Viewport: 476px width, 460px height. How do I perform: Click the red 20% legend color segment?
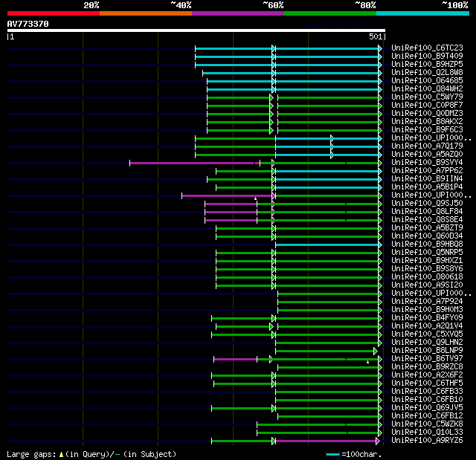54,13
